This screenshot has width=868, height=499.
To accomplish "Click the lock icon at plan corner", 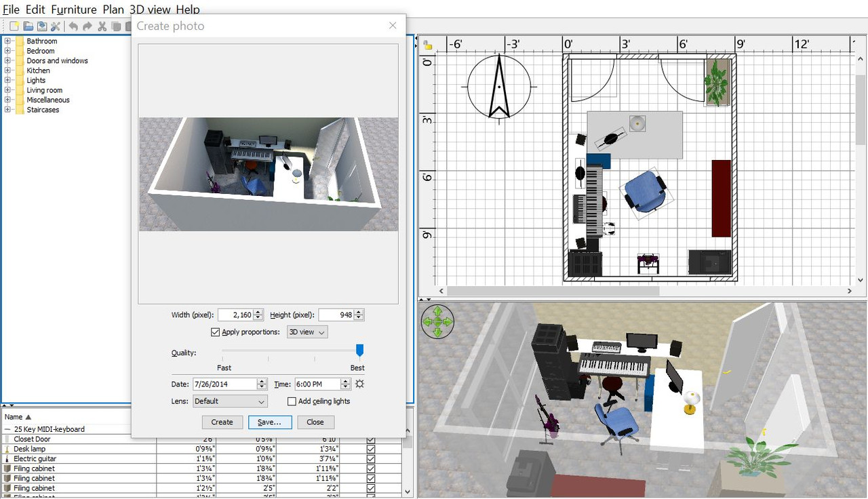I will click(x=428, y=45).
